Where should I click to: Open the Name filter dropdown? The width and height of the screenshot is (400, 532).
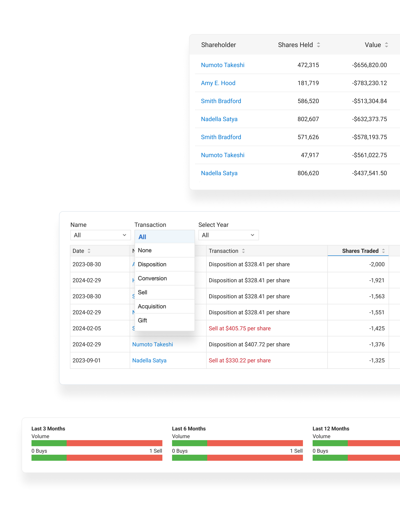coord(100,235)
